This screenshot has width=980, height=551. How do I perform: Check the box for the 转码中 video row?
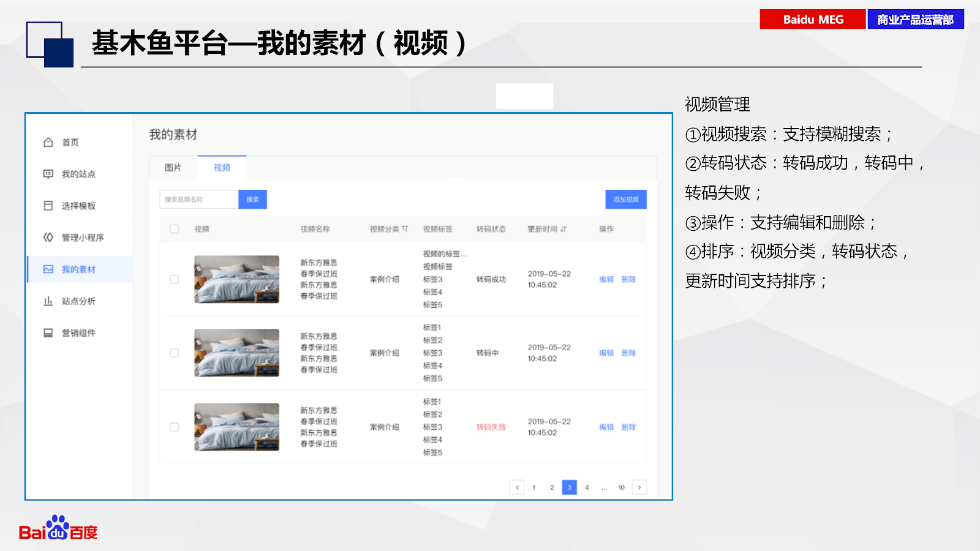175,353
